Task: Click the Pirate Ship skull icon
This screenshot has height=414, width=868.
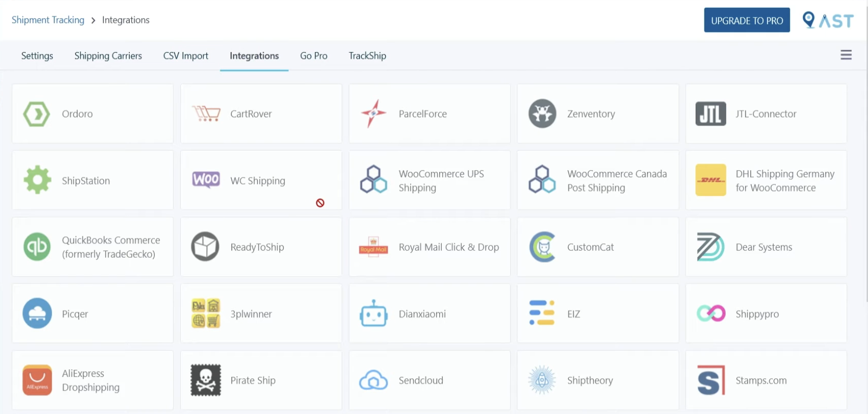Action: (206, 380)
